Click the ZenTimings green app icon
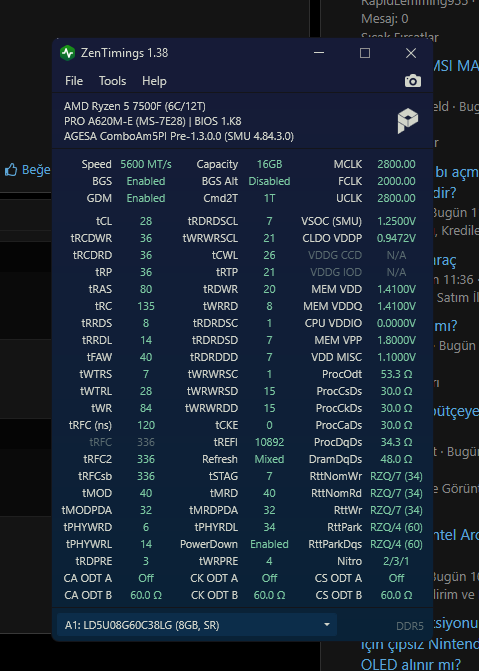479x671 pixels. 67,53
